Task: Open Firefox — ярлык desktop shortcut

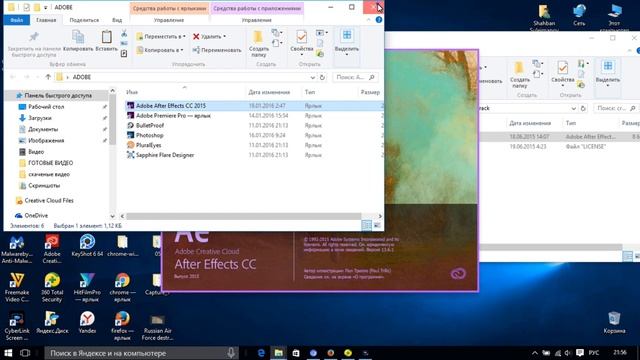Action: pyautogui.click(x=122, y=326)
